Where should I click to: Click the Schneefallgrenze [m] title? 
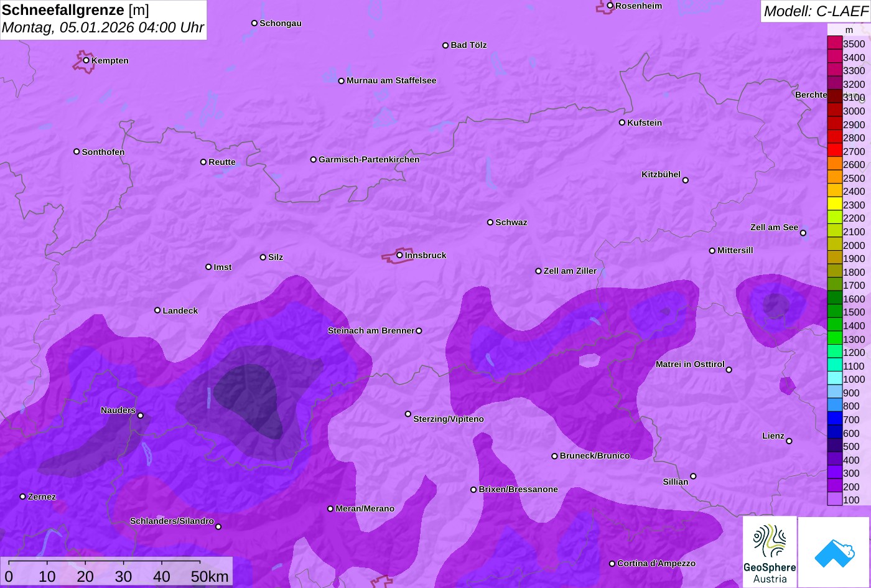[76, 11]
